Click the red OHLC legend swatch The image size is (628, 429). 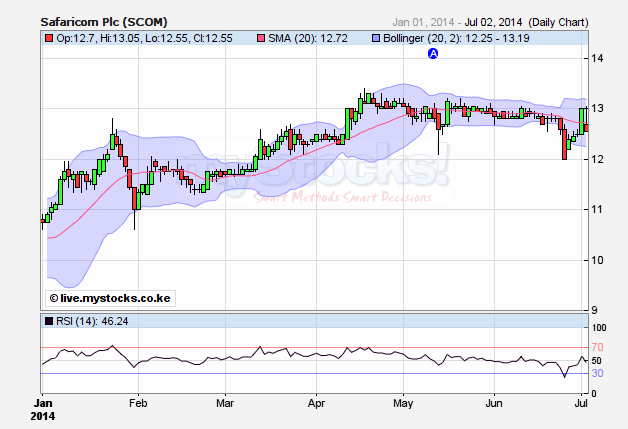point(47,38)
